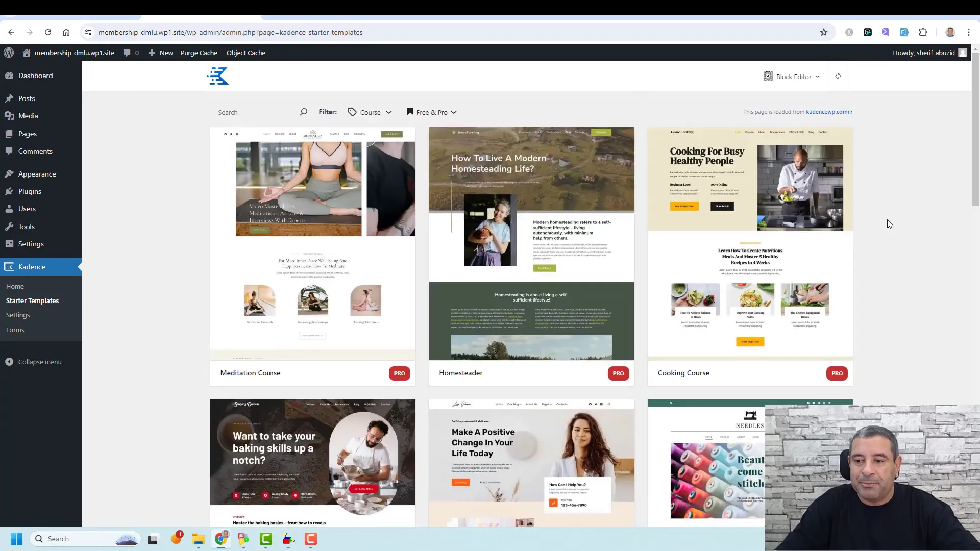Open New content in admin bar
This screenshot has width=980, height=551.
tap(160, 53)
